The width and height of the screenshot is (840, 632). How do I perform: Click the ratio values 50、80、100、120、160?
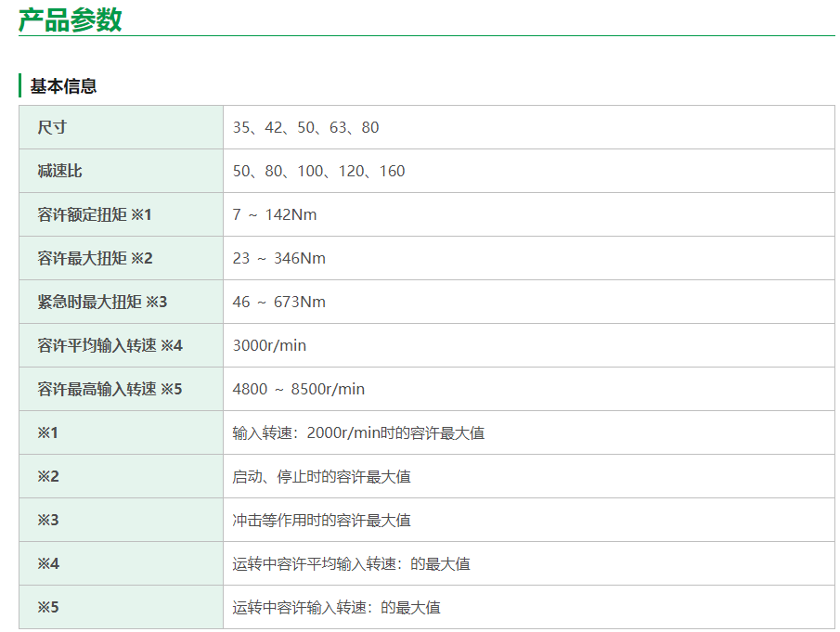318,171
